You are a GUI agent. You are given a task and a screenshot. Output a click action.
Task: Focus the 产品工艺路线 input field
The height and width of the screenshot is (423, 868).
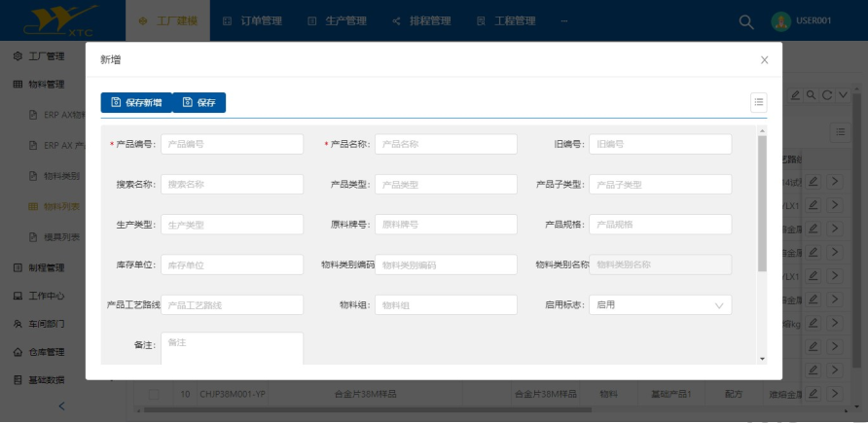232,304
